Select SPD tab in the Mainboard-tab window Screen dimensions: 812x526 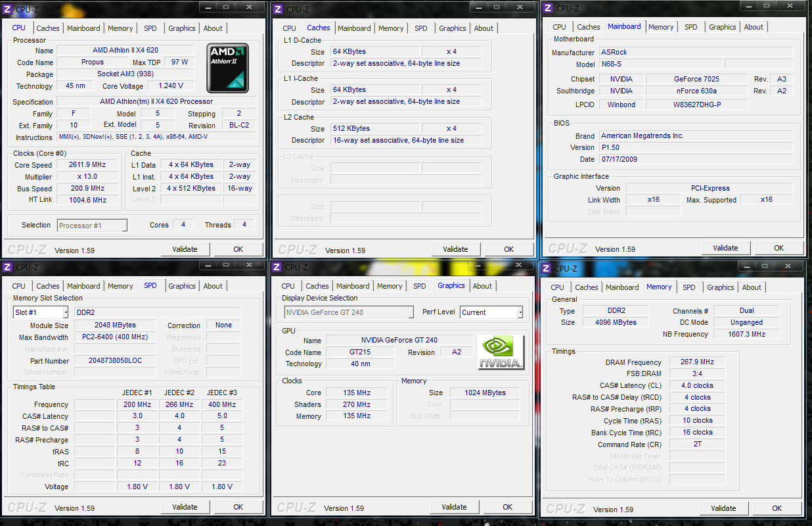click(x=691, y=27)
